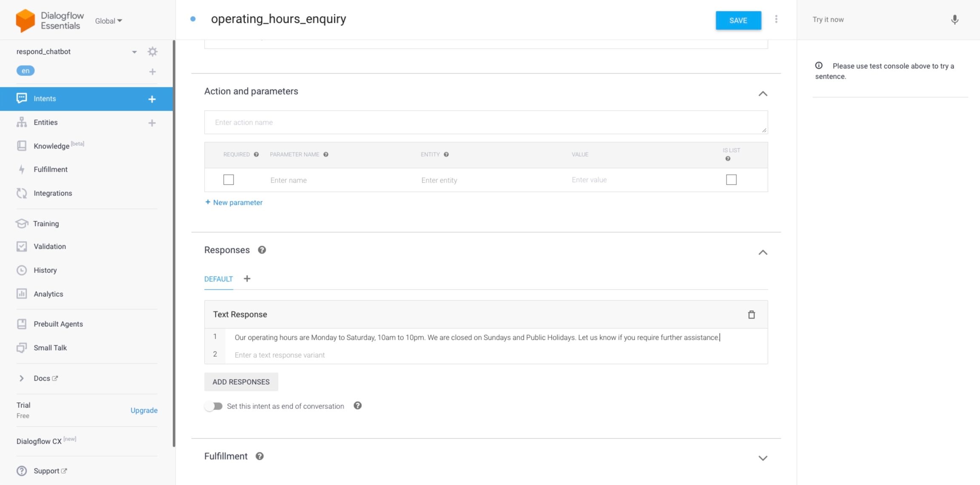Check the IS LIST checkbox
The width and height of the screenshot is (980, 485).
coord(731,180)
